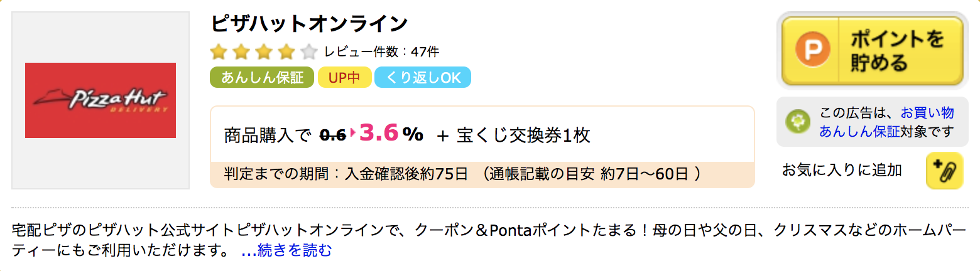Click the first gold rating star
Screen dimensions: 980x271
[x=218, y=51]
